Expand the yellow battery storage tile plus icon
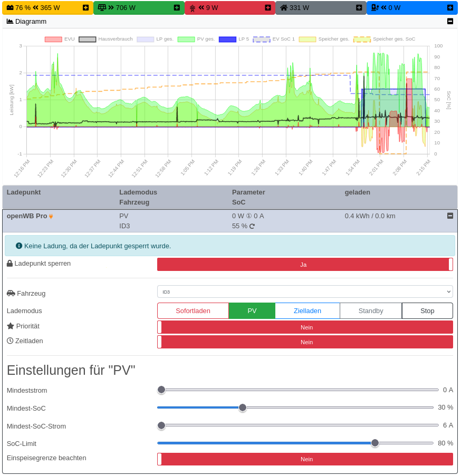461x476 pixels. coord(85,8)
